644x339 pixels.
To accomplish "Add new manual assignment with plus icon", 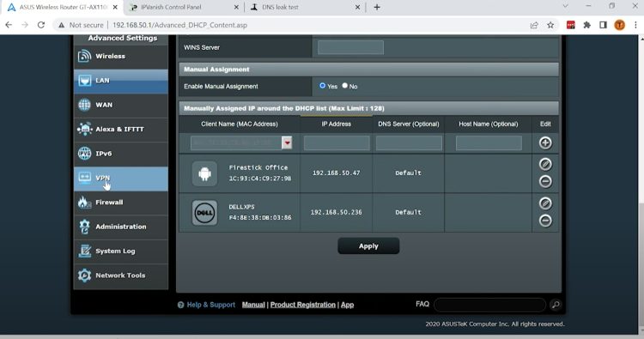I will [545, 143].
